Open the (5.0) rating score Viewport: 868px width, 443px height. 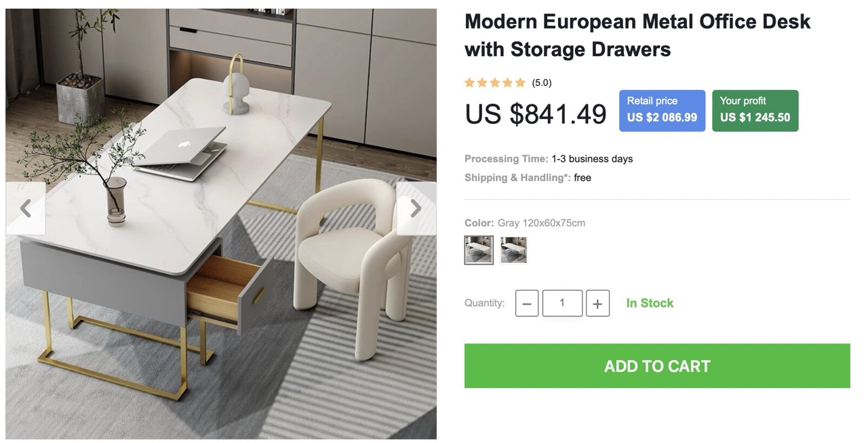coord(542,83)
